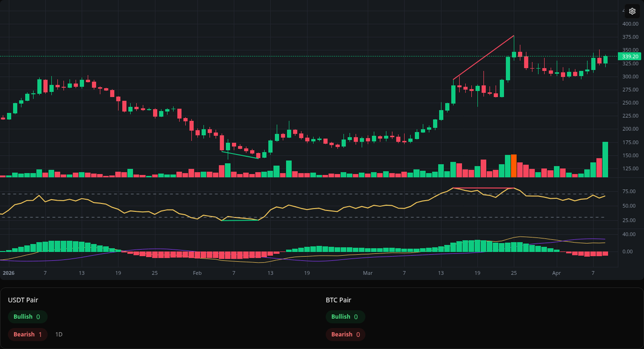Open chart settings gear icon
The image size is (644, 349).
632,11
